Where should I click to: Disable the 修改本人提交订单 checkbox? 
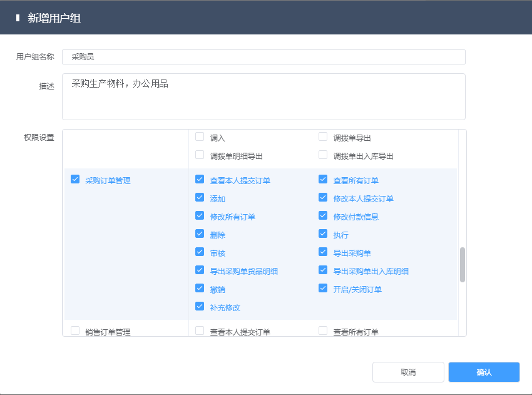coord(323,198)
